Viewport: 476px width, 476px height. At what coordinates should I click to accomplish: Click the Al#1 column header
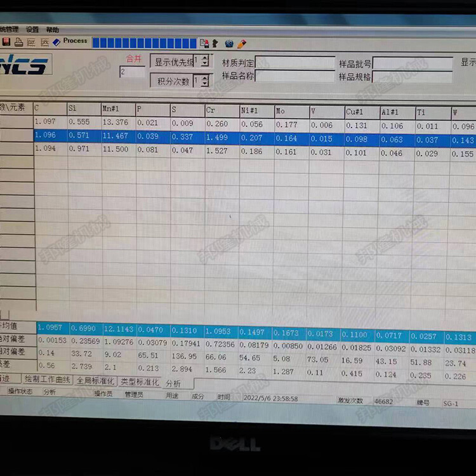[398, 112]
